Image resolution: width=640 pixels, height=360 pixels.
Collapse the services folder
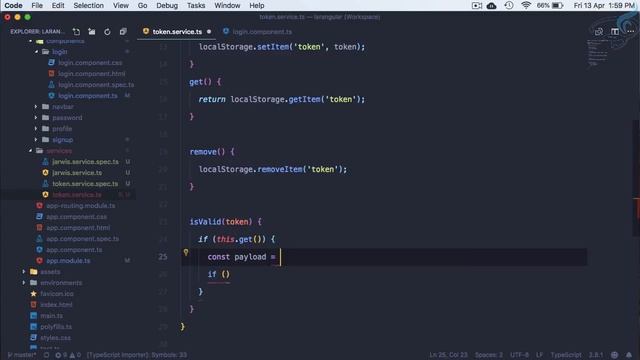(x=59, y=151)
